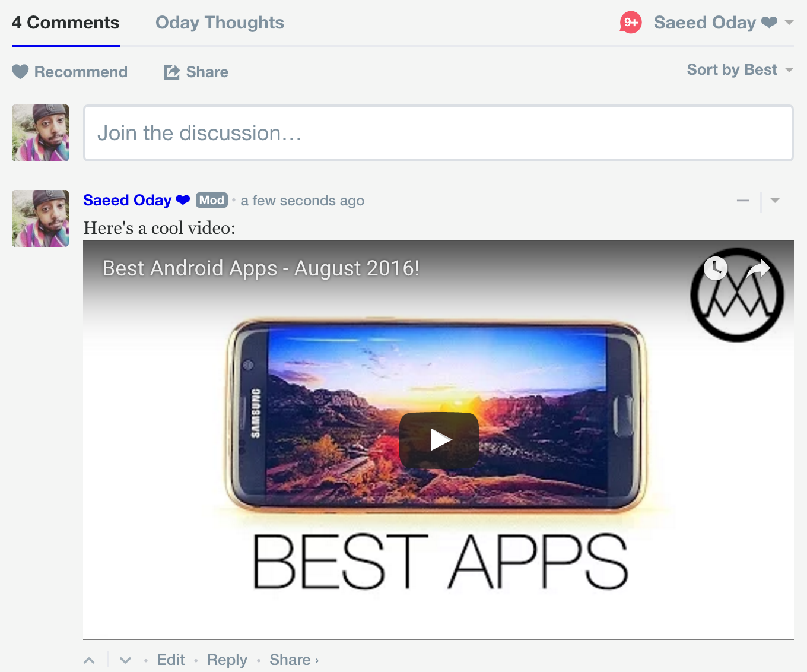Click the Recommend button label

81,72
